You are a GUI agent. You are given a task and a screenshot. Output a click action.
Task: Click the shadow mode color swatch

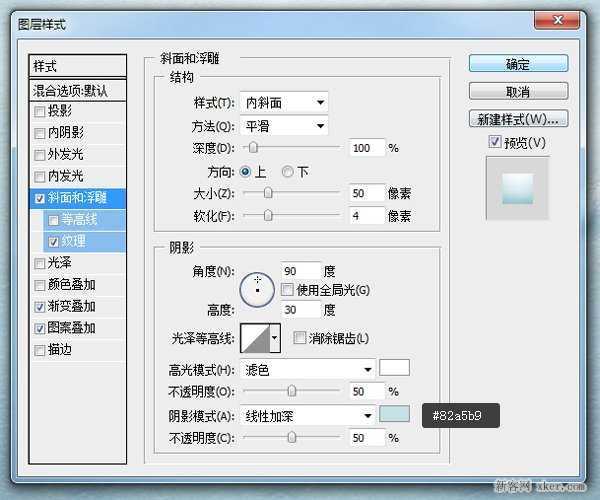(x=395, y=414)
